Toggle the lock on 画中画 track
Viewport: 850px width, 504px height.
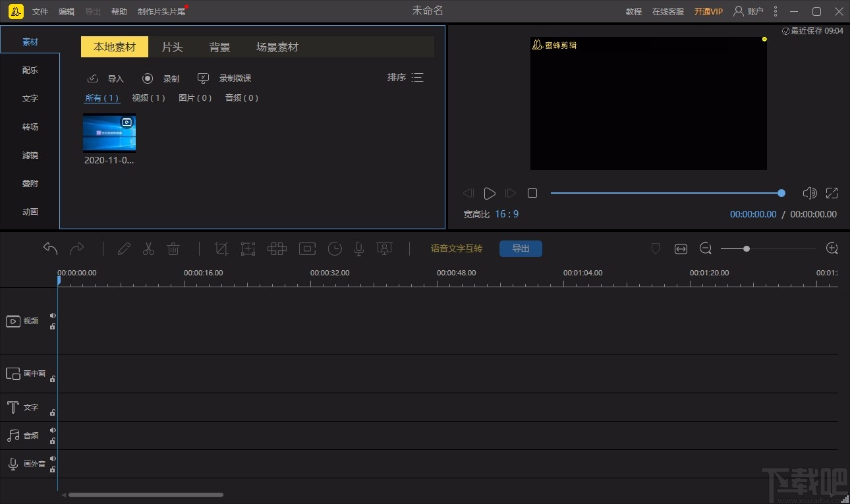coord(53,379)
